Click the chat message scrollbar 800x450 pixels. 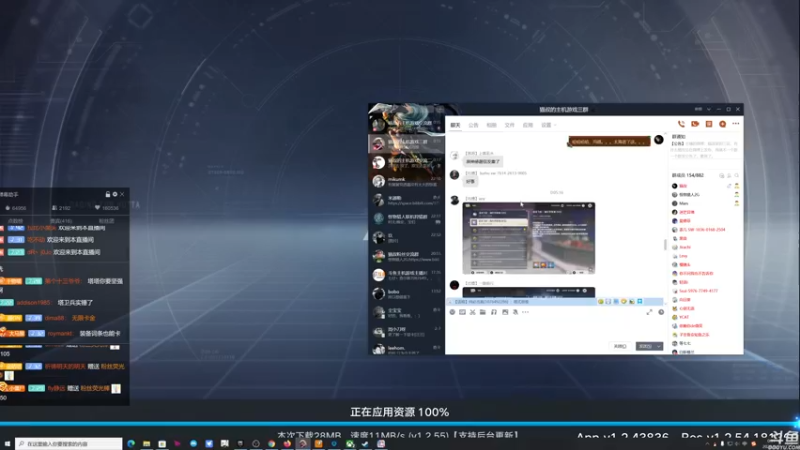(x=665, y=245)
